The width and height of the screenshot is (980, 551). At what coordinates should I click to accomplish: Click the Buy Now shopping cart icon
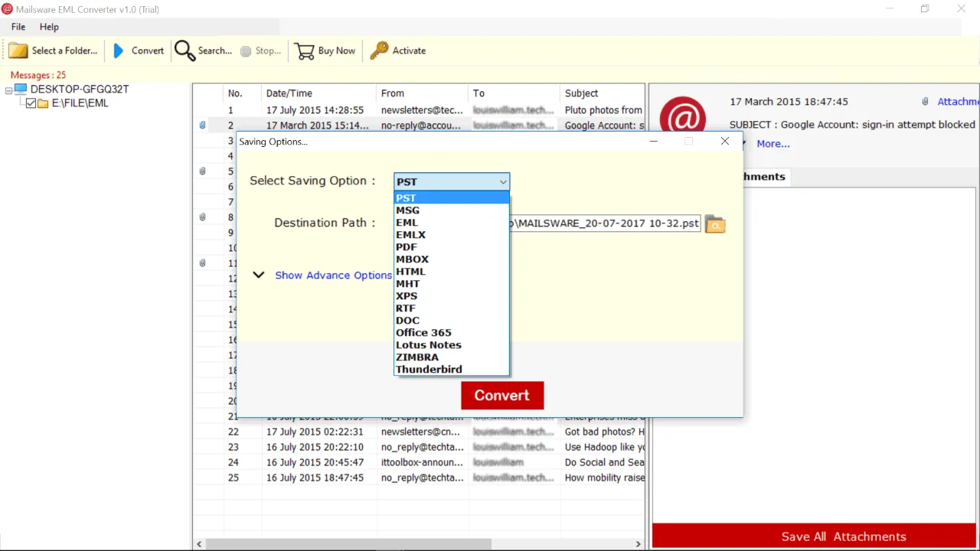point(305,51)
